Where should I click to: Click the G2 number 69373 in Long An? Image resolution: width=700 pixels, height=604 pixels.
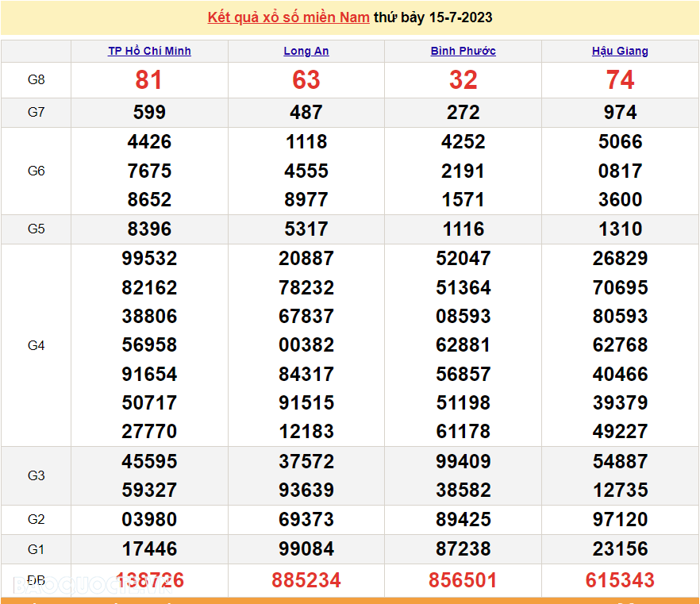(306, 520)
